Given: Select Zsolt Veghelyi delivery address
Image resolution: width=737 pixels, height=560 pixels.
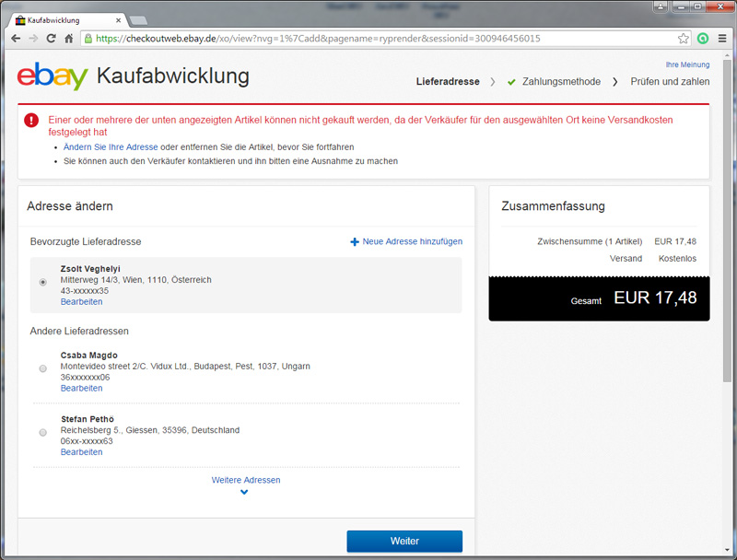Looking at the screenshot, I should (42, 282).
